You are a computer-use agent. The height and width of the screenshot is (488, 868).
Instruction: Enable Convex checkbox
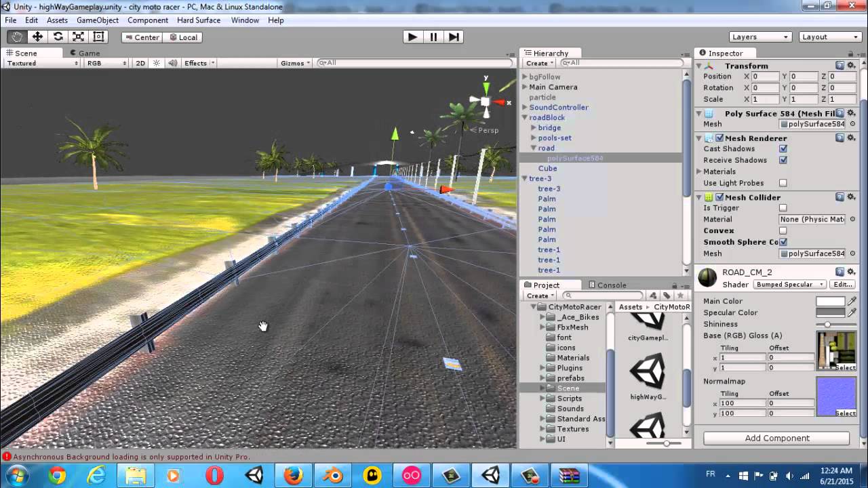[x=783, y=230]
